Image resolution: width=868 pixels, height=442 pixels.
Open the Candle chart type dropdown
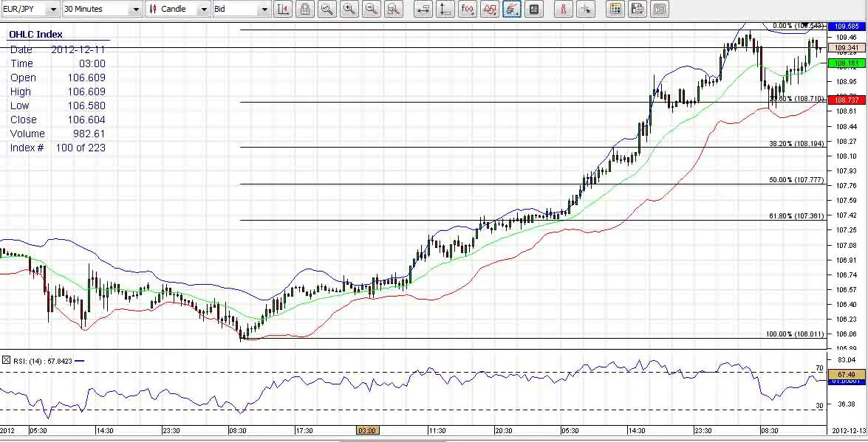178,9
